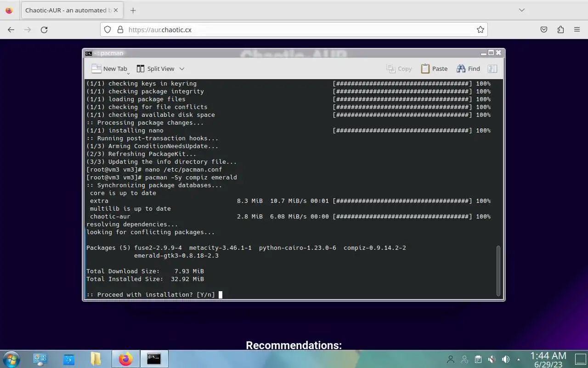Click the terminal vertical scrollbar handle

point(498,271)
